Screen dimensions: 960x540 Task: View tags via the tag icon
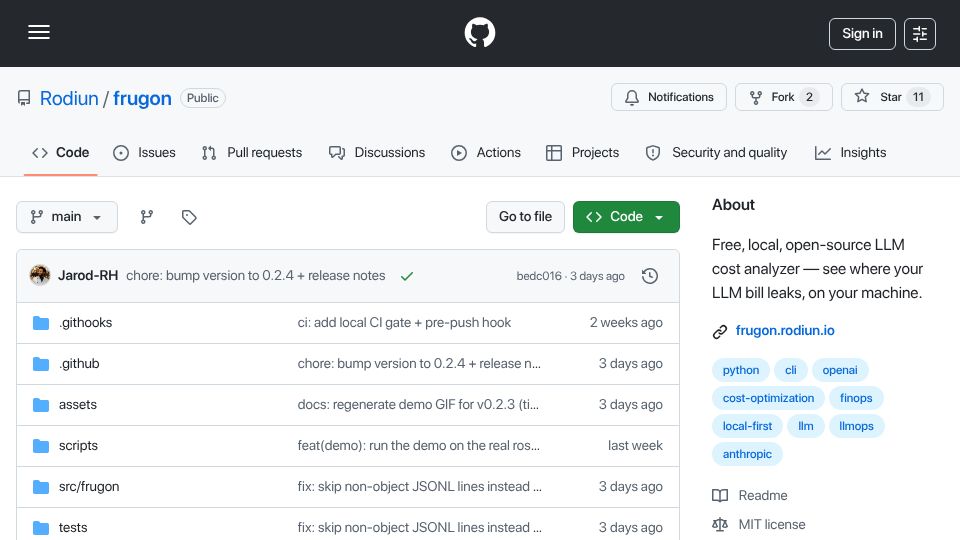189,217
